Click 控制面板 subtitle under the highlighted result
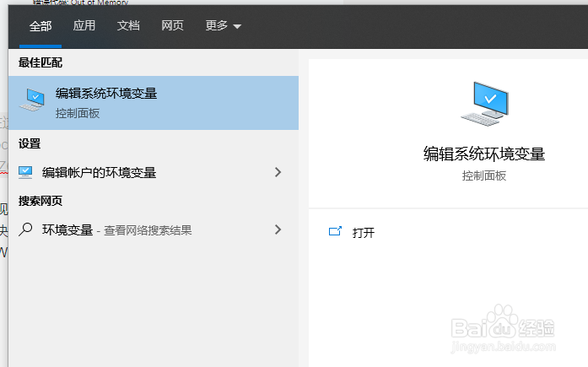The image size is (588, 367). pyautogui.click(x=78, y=113)
